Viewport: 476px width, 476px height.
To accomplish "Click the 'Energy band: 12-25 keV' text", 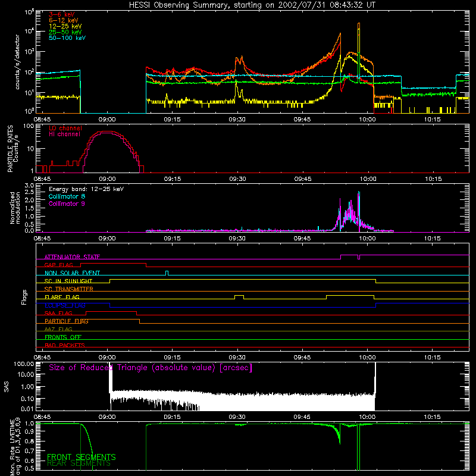I will tap(86, 189).
